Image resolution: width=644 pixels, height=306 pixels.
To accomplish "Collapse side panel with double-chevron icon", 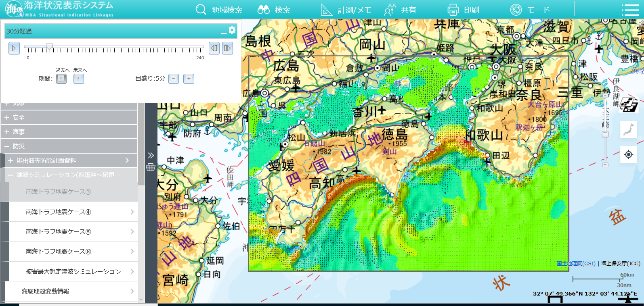I will point(151,155).
